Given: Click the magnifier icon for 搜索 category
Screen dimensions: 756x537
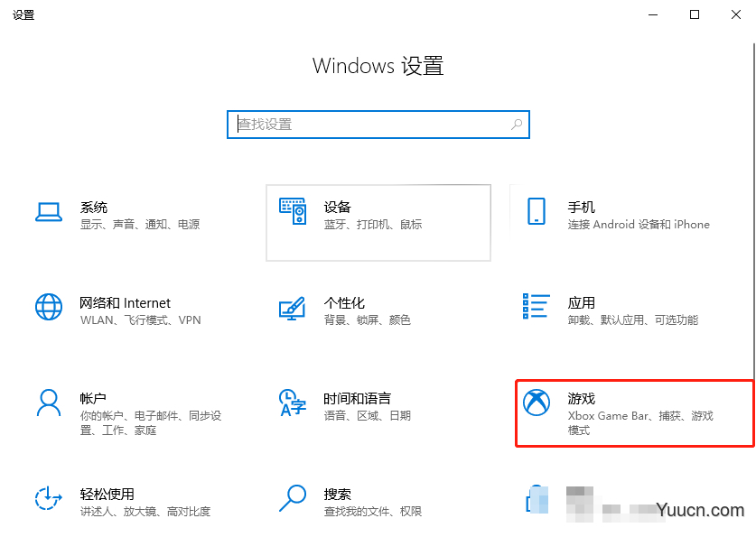Looking at the screenshot, I should 293,499.
